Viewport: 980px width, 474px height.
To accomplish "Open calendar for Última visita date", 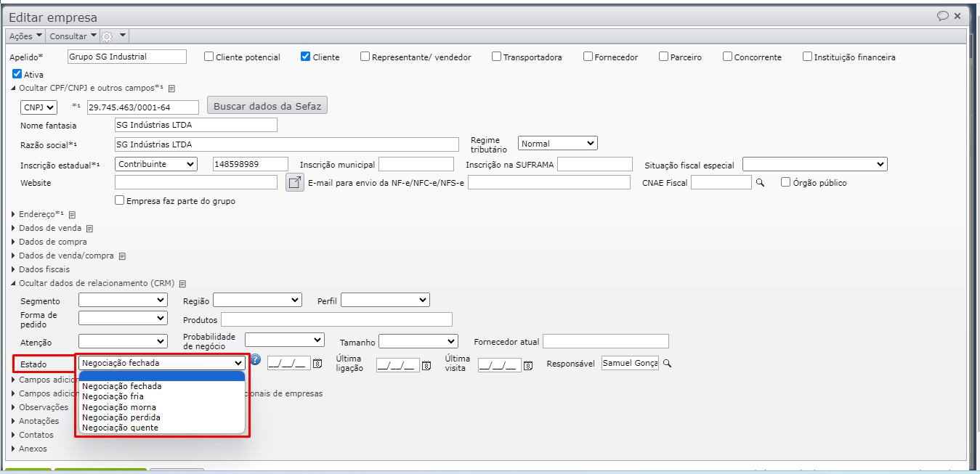I will point(528,365).
